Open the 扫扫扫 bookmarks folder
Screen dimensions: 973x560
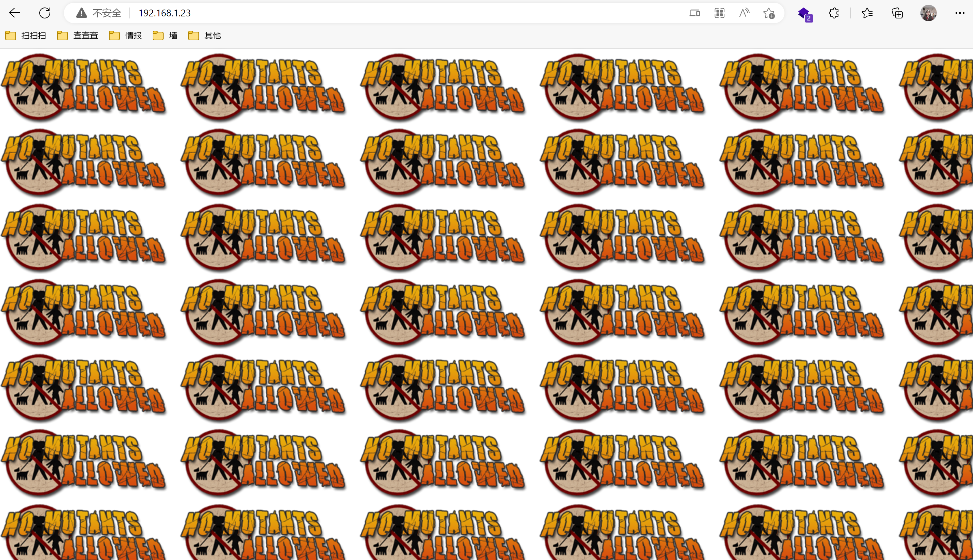click(x=26, y=36)
